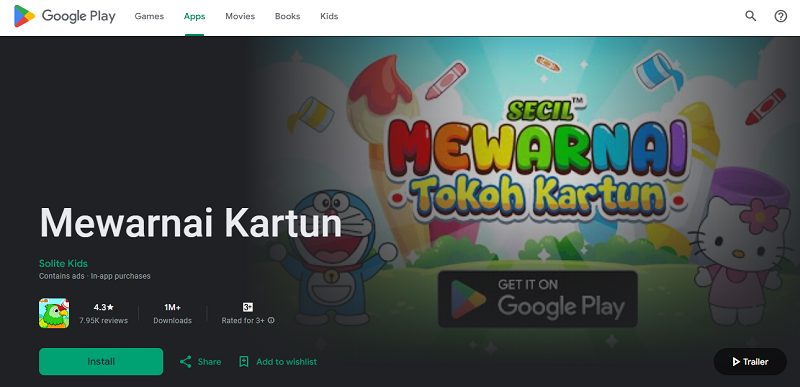Image resolution: width=800 pixels, height=387 pixels.
Task: Play the Trailer video
Action: pyautogui.click(x=750, y=362)
